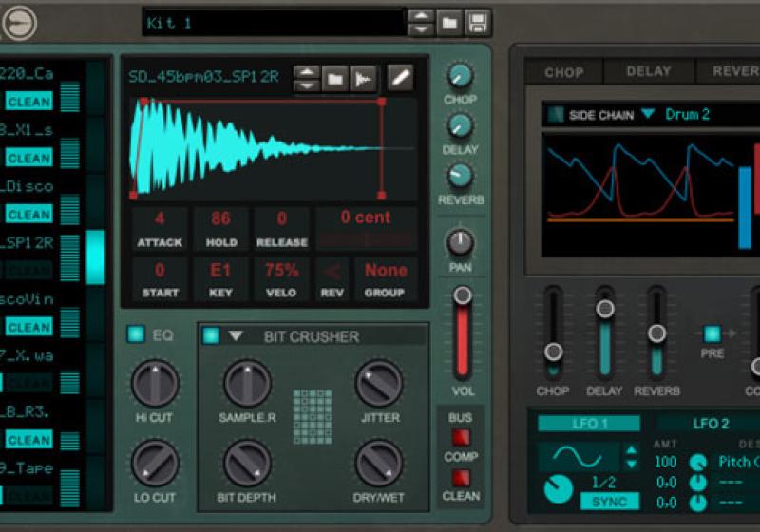Select the Kit 1 patch name display

point(274,22)
